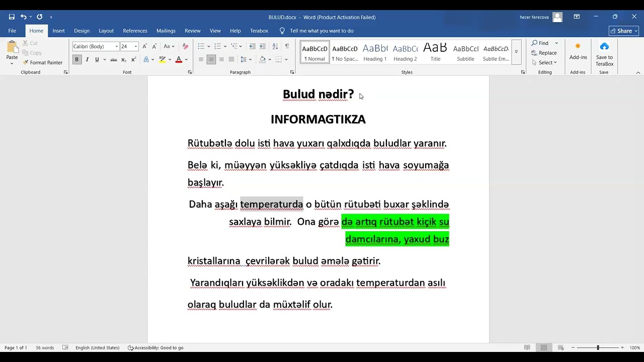Image resolution: width=644 pixels, height=362 pixels.
Task: Click the Save icon in title bar
Action: pyautogui.click(x=12, y=17)
